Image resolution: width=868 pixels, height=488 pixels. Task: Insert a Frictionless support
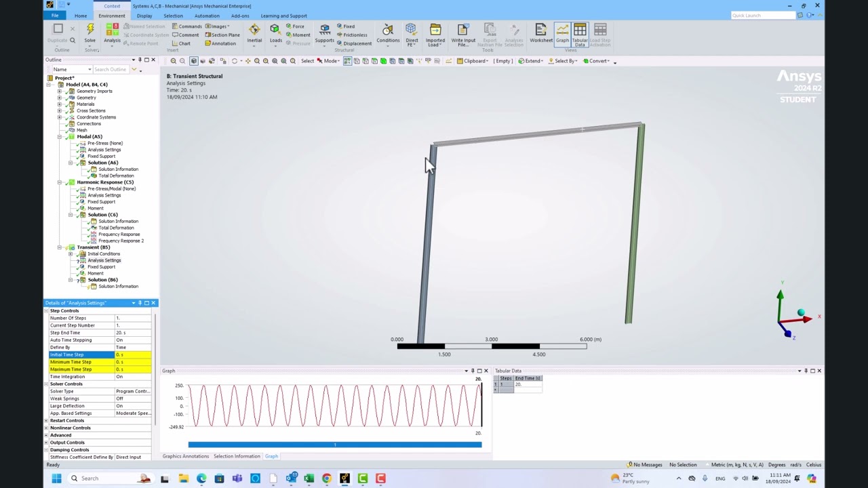point(351,35)
